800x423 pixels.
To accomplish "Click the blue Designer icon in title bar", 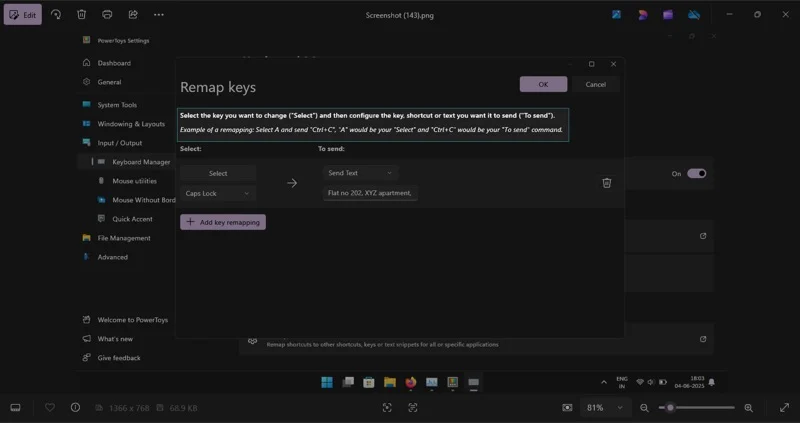I will point(616,15).
